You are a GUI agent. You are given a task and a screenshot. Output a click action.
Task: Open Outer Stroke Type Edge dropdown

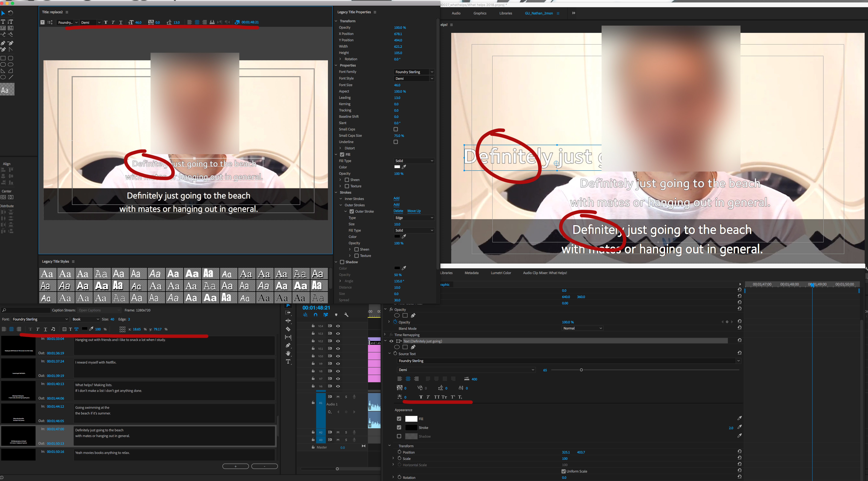(414, 218)
